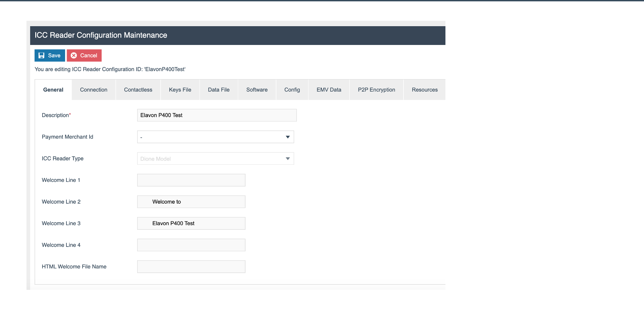Click the dropdown arrow for Payment Merchant Id
This screenshot has height=312, width=644.
[x=287, y=137]
